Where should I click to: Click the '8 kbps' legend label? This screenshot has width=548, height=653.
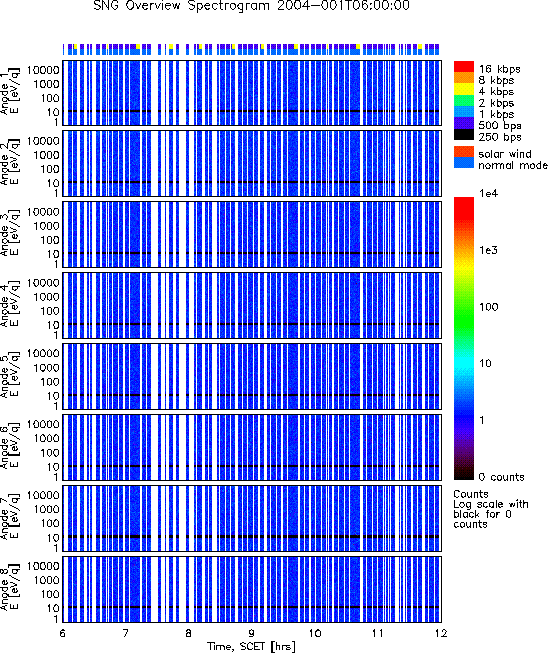(496, 80)
